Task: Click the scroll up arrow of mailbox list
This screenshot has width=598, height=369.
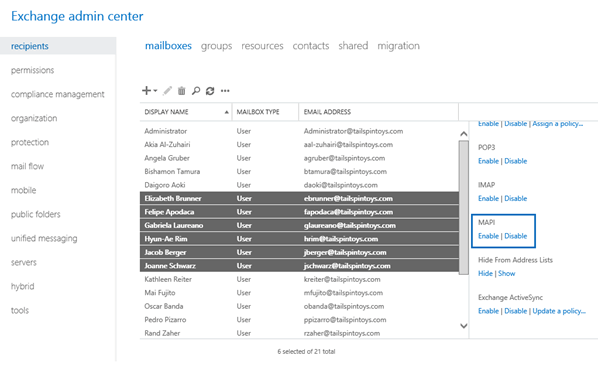Action: (464, 134)
